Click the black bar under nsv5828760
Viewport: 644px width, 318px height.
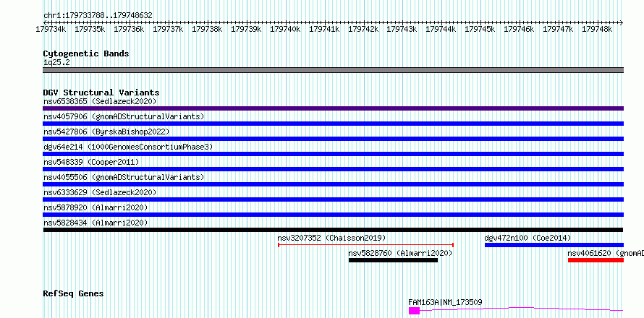pos(393,260)
